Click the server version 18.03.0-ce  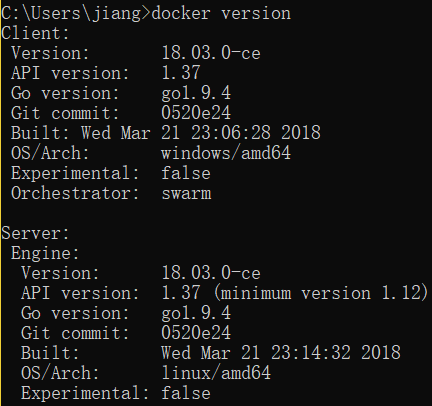[x=211, y=273]
